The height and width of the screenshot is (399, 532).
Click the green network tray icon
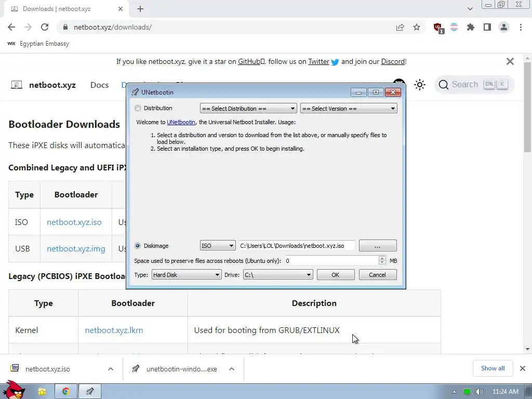(x=467, y=392)
